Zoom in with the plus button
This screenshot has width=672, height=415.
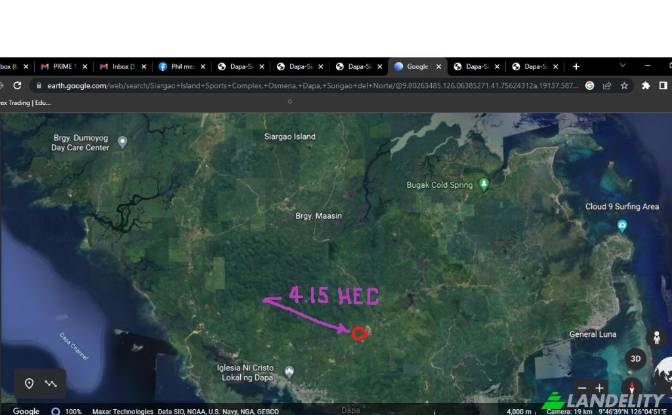[599, 388]
